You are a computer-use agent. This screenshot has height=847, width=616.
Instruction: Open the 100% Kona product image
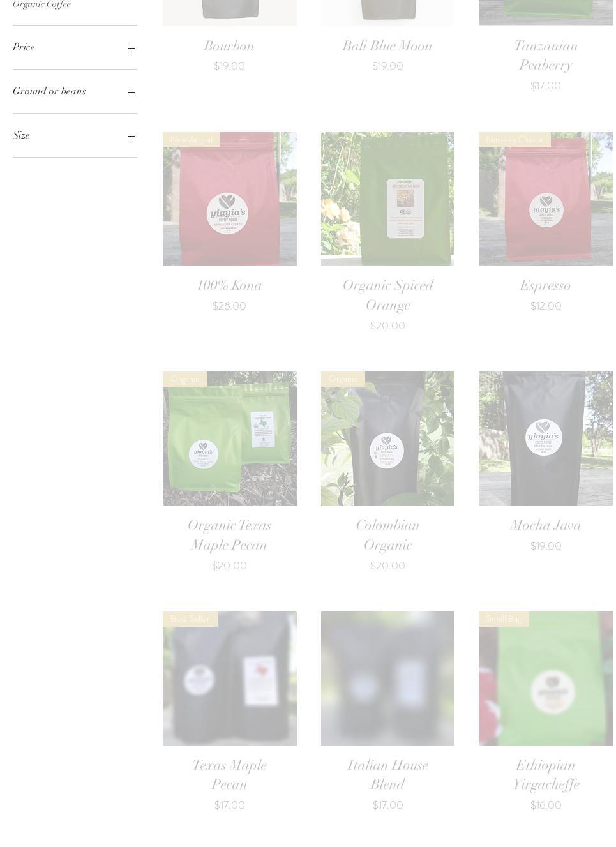pyautogui.click(x=230, y=199)
